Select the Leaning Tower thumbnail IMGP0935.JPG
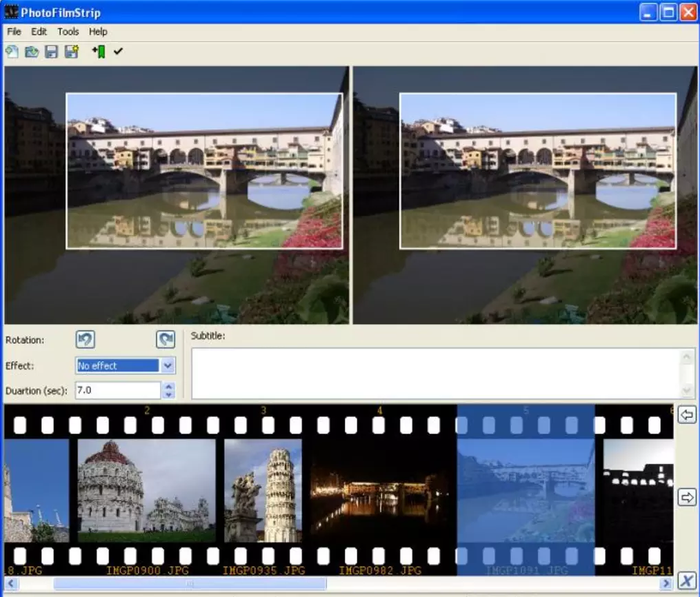Screen dimensions: 700x597 [263, 490]
